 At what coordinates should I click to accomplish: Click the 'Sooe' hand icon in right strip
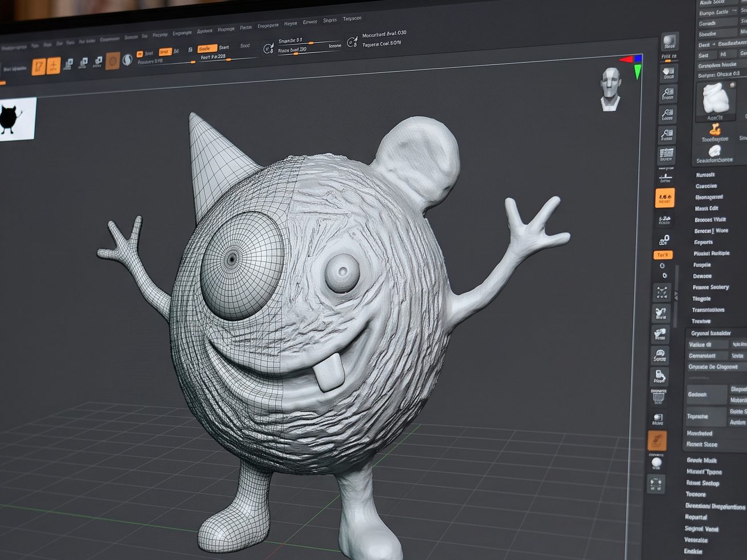click(x=668, y=72)
